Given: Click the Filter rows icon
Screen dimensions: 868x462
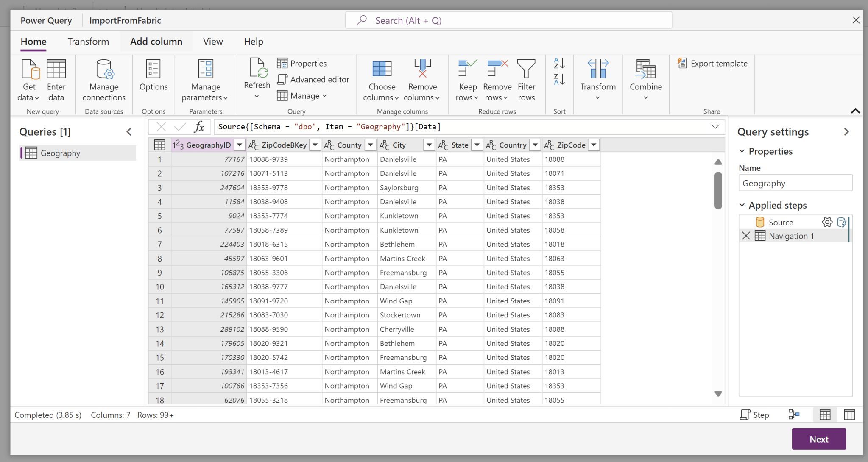Looking at the screenshot, I should 526,81.
